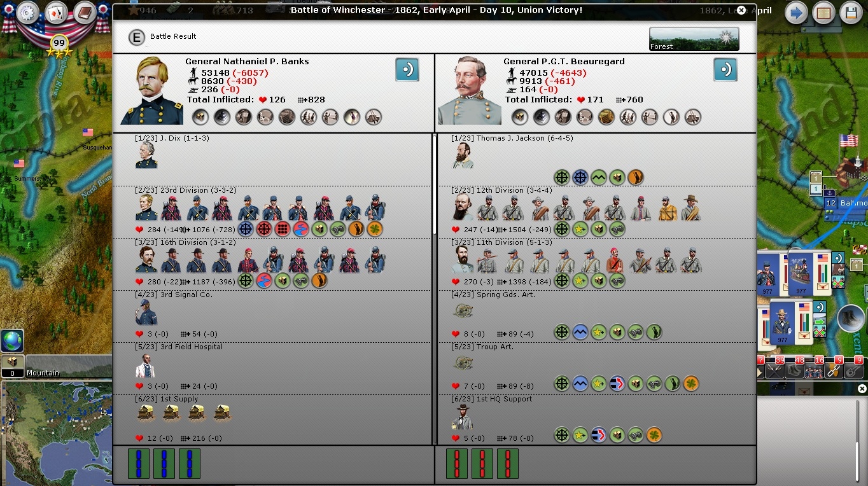Click General Nathaniel P. Banks portrait
Screen dimensions: 868x486
[152, 90]
